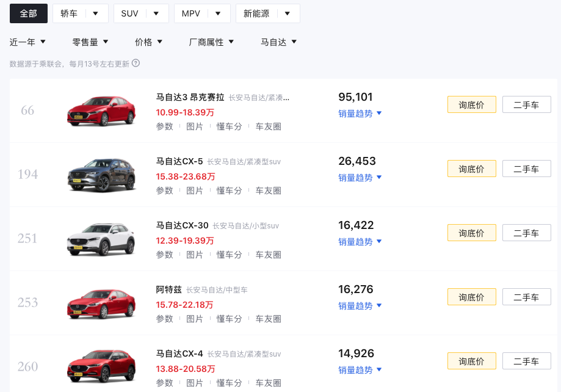Open 车友圈 for 马自达3 昂克赛拉

(x=269, y=126)
